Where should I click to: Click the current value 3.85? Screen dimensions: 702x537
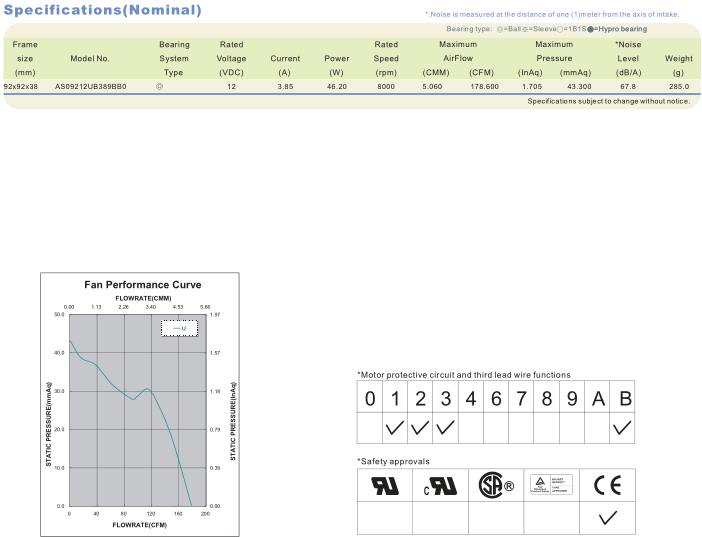[285, 86]
